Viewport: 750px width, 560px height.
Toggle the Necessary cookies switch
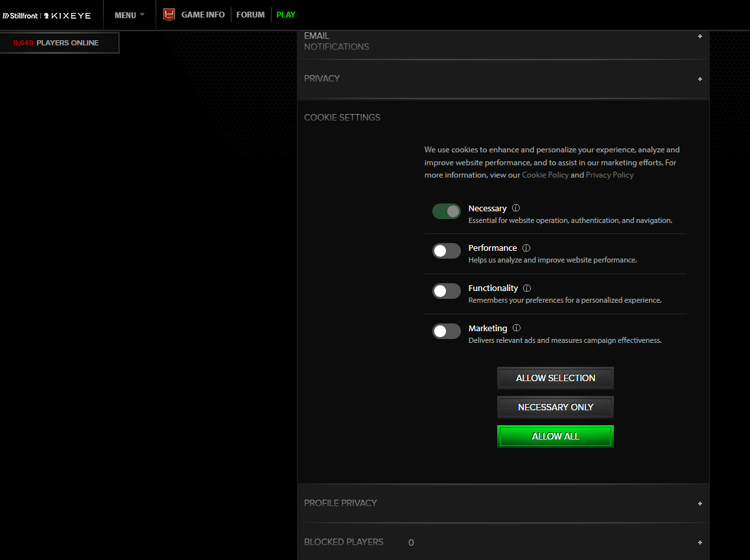[x=447, y=211]
